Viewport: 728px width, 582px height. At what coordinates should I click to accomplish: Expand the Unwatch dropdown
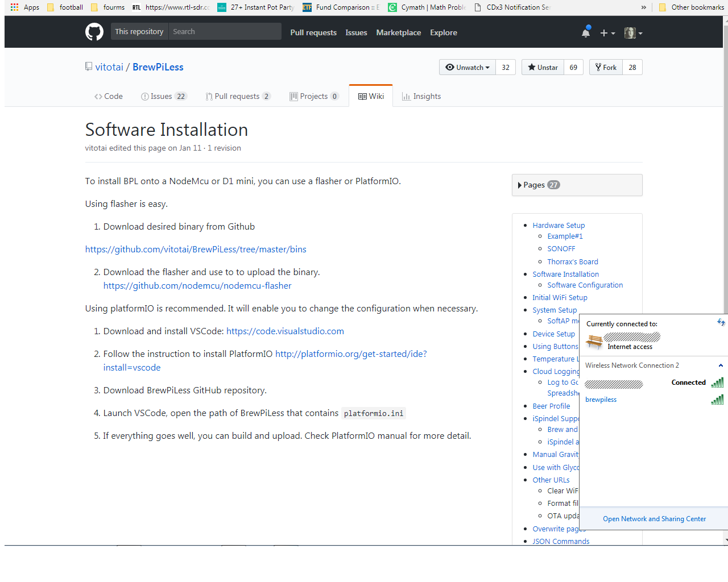pos(468,67)
